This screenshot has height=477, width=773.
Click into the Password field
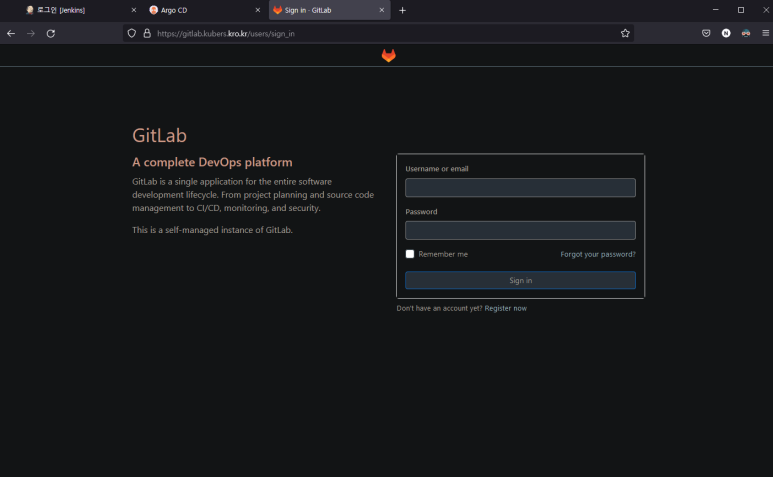(x=520, y=230)
